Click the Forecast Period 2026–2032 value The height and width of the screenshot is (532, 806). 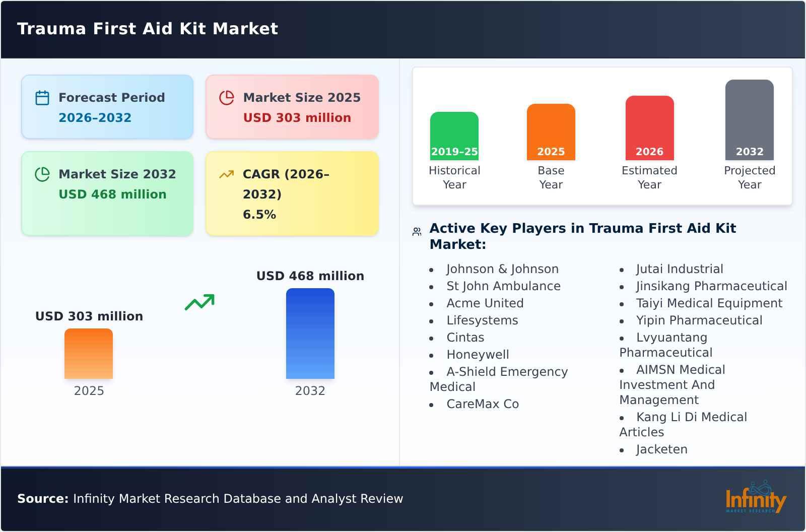[95, 118]
